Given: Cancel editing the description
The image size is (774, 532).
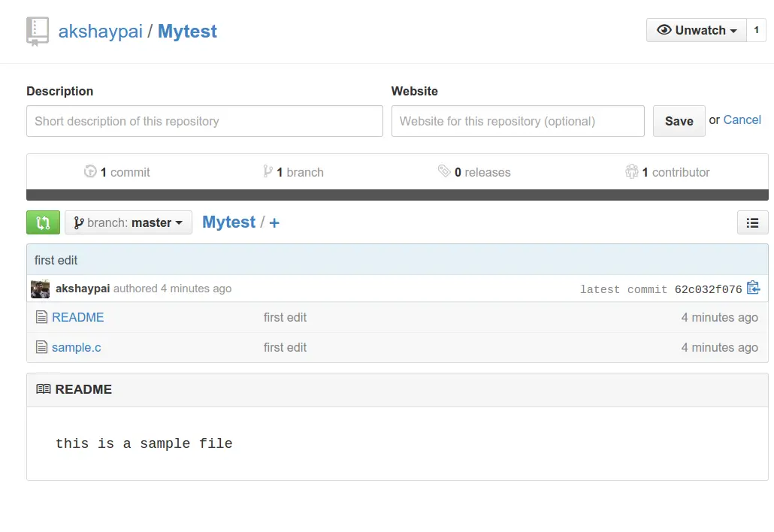Looking at the screenshot, I should [742, 120].
